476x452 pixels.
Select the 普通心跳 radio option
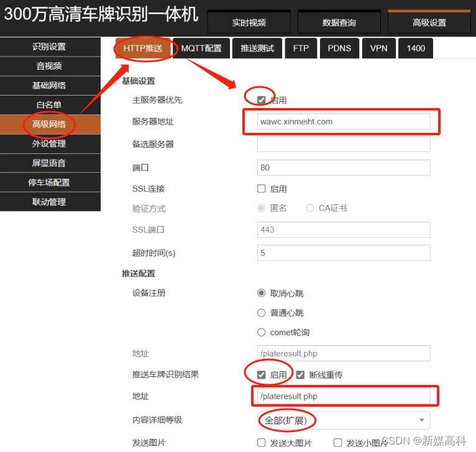(x=262, y=313)
